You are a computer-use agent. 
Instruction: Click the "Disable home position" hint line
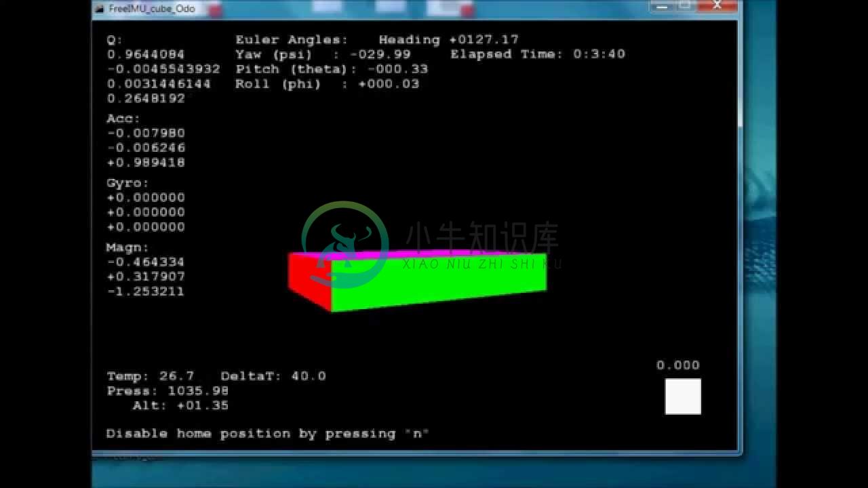pos(268,434)
